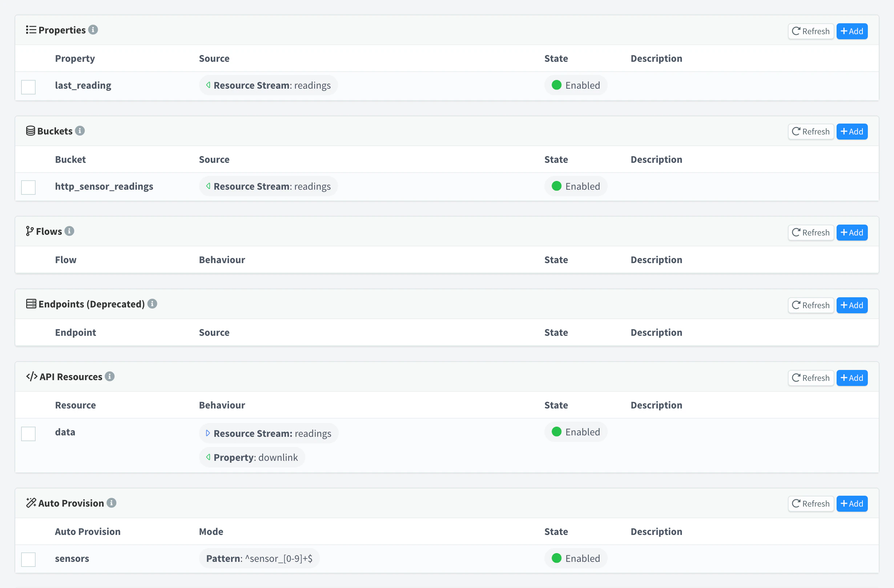Select the last_reading property checkbox
Image resolution: width=894 pixels, height=588 pixels.
[28, 87]
